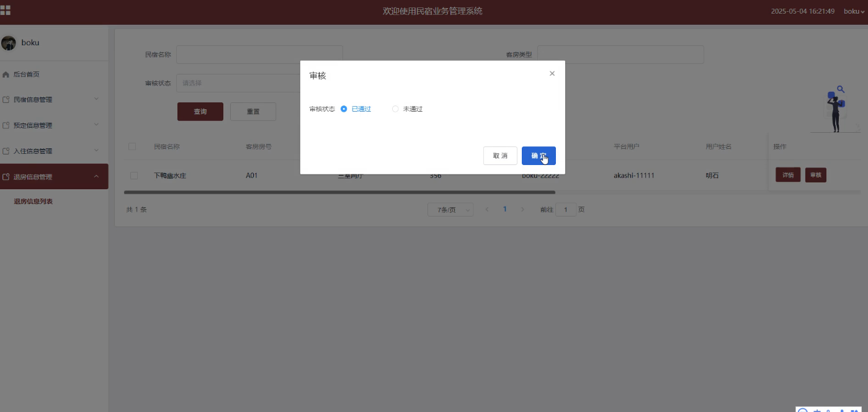Open the 7条/页 page size dropdown
The height and width of the screenshot is (412, 868).
450,210
